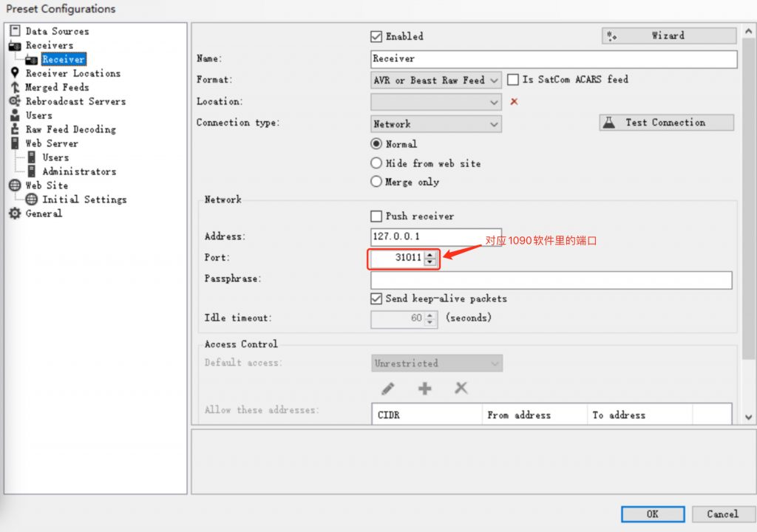
Task: Select Merged Feeds in the sidebar
Action: (57, 87)
